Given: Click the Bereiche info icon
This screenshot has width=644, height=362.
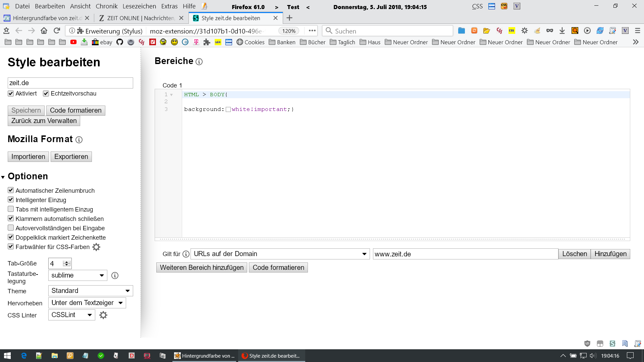Looking at the screenshot, I should tap(199, 62).
